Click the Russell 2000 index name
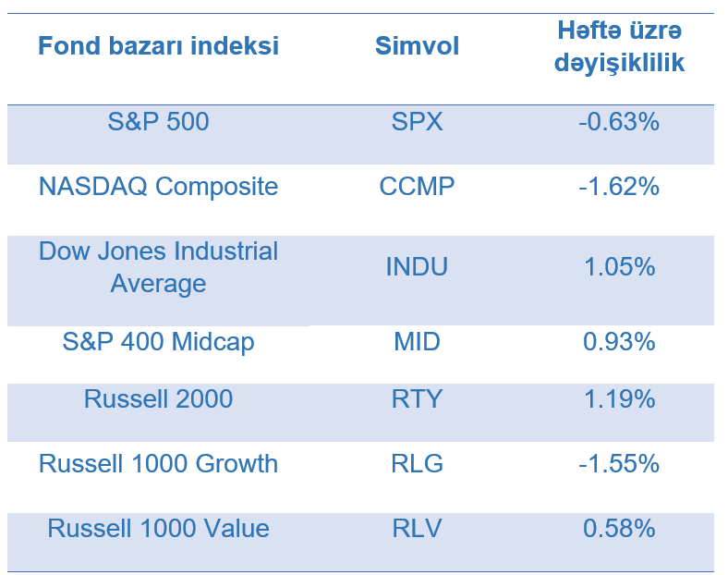The height and width of the screenshot is (575, 728). [x=158, y=398]
